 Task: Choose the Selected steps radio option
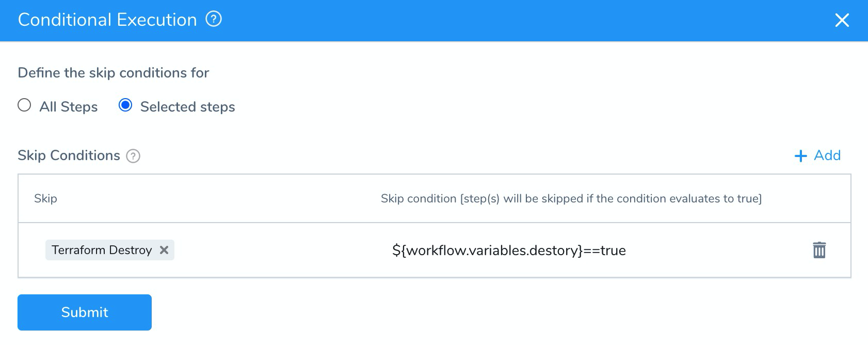125,105
